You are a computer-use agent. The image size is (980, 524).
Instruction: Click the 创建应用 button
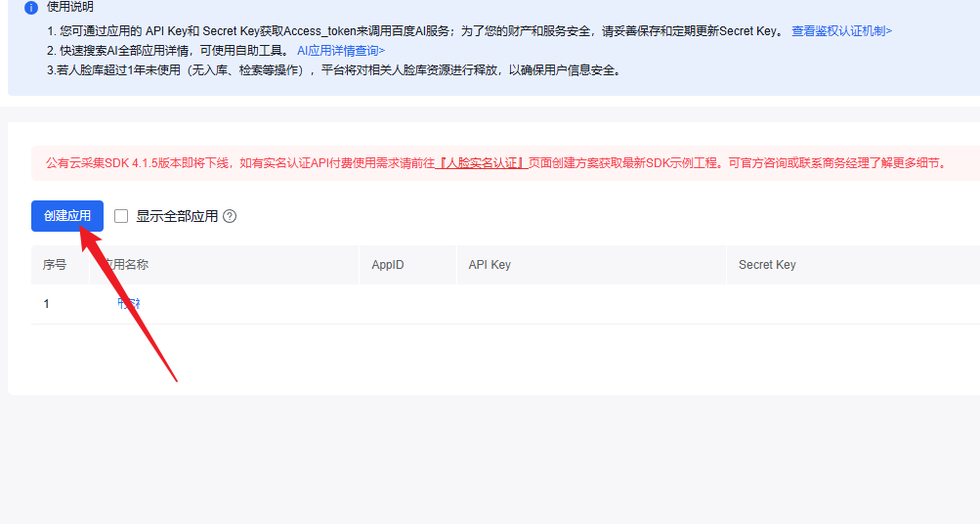[67, 216]
